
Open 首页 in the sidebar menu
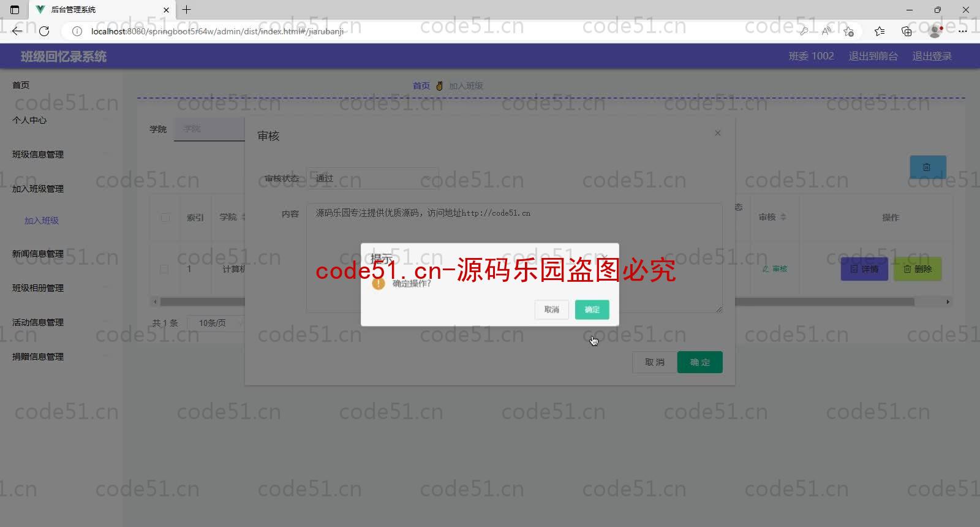pos(21,85)
